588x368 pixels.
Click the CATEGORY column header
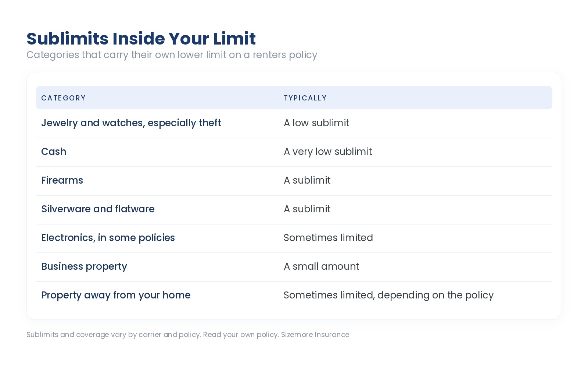(63, 98)
